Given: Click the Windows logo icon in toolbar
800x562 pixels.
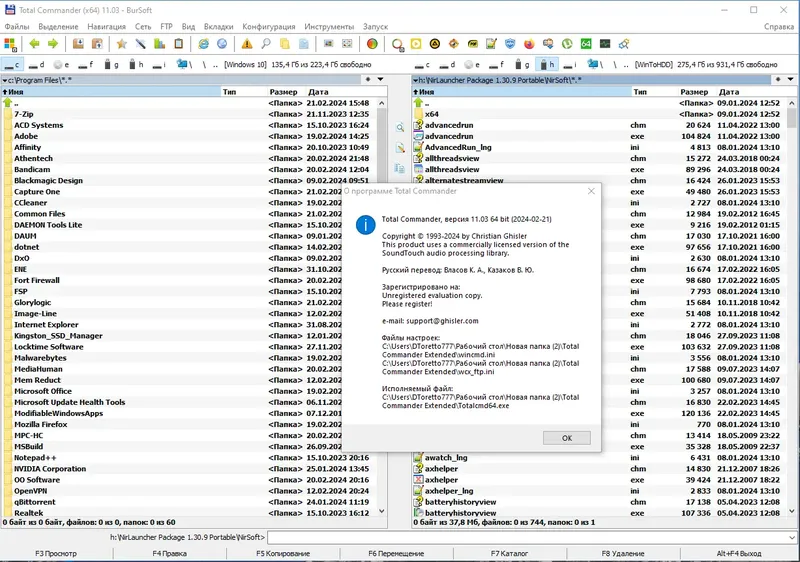Looking at the screenshot, I should (x=10, y=44).
